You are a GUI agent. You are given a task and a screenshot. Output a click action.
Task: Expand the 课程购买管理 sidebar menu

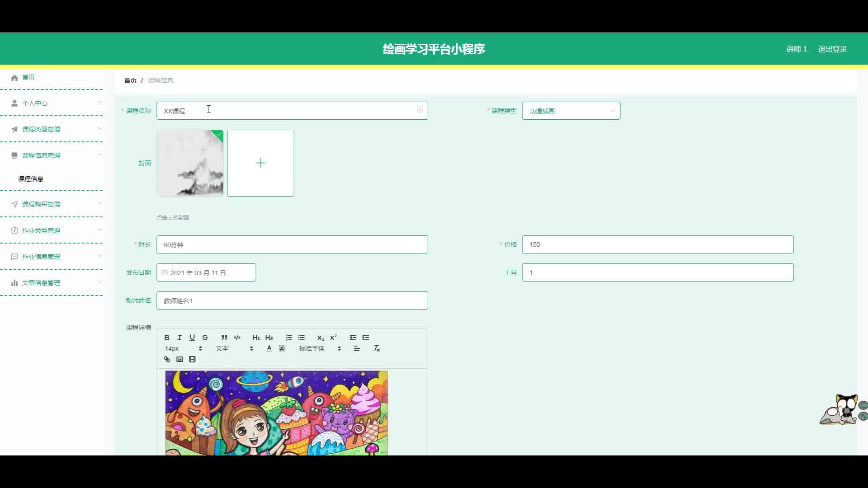(52, 204)
